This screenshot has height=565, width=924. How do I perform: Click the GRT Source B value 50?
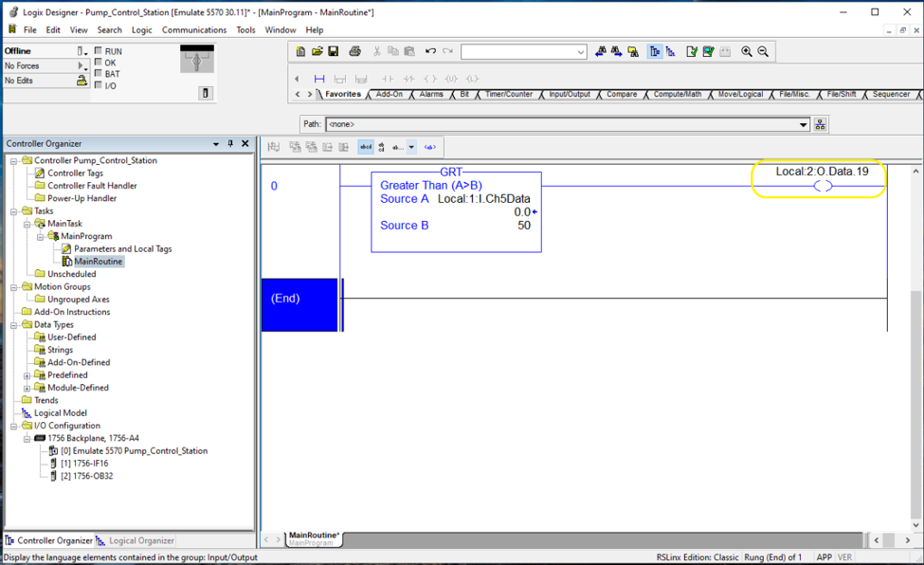coord(524,226)
